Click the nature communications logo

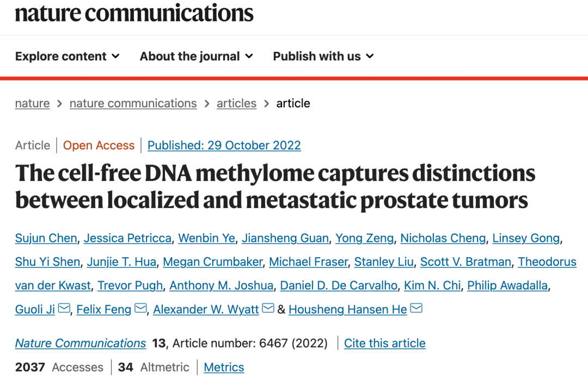click(134, 13)
